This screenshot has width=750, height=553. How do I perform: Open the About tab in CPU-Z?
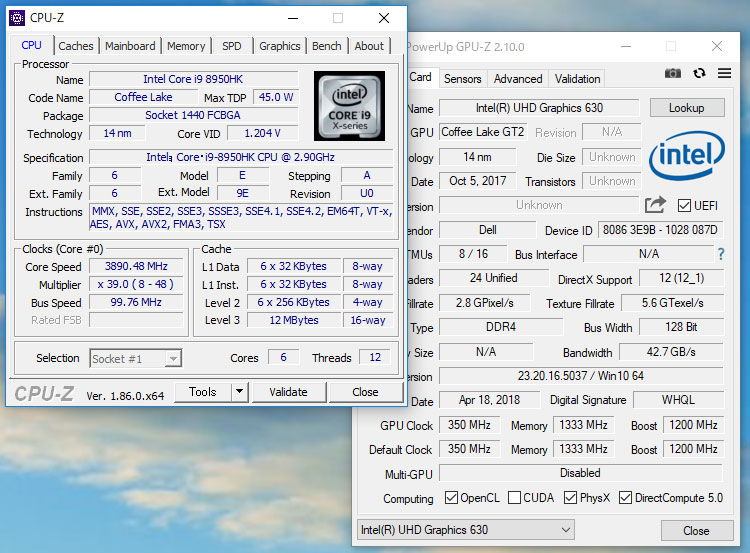click(x=369, y=46)
